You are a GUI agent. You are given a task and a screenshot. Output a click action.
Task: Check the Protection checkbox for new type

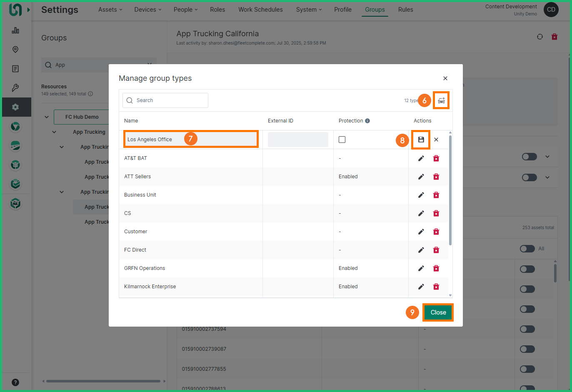click(x=342, y=140)
